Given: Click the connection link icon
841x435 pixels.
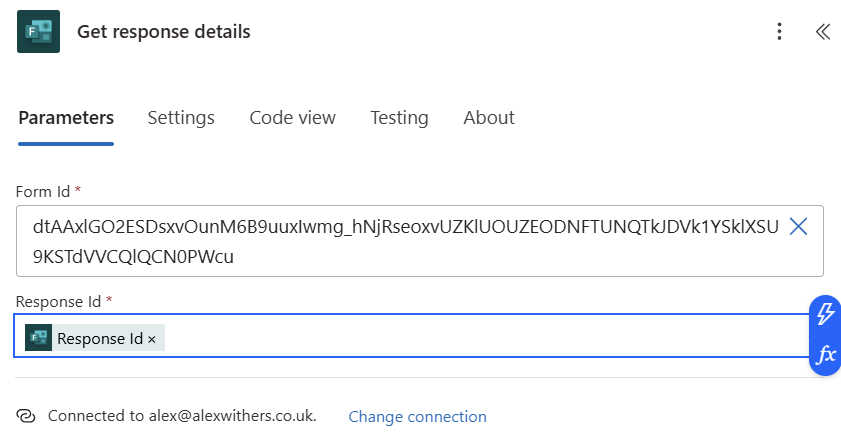Looking at the screenshot, I should click(27, 416).
